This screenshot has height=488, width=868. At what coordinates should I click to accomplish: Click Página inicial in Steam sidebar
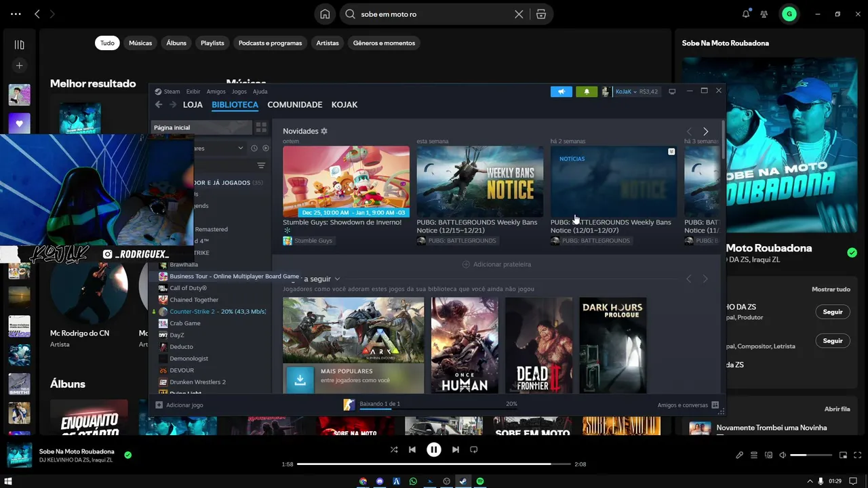point(201,127)
